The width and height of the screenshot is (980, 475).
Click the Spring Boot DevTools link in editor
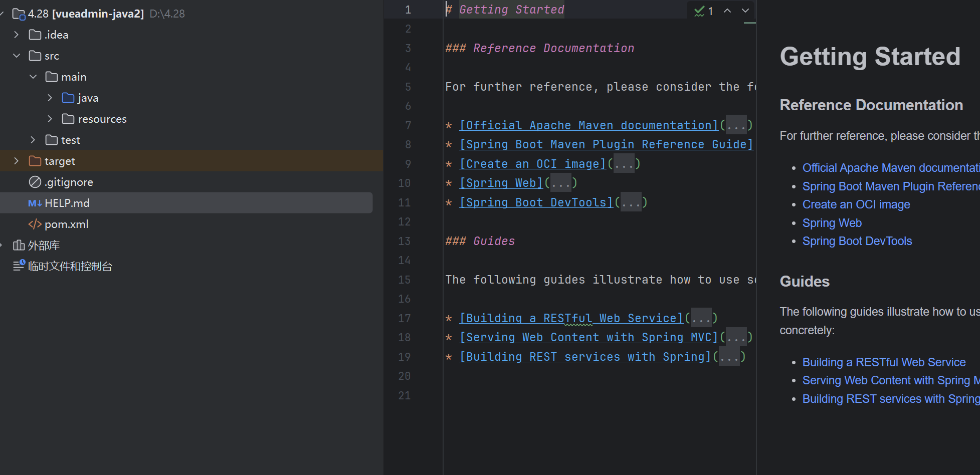point(536,202)
